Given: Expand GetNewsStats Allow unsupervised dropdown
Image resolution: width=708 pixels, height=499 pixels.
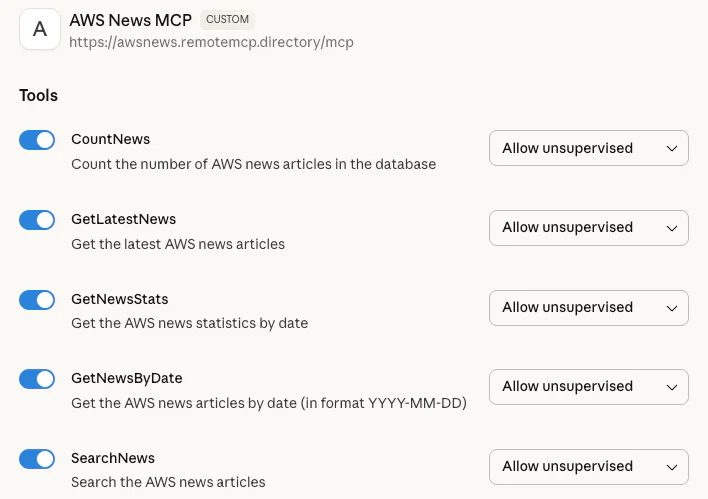Looking at the screenshot, I should pos(589,308).
